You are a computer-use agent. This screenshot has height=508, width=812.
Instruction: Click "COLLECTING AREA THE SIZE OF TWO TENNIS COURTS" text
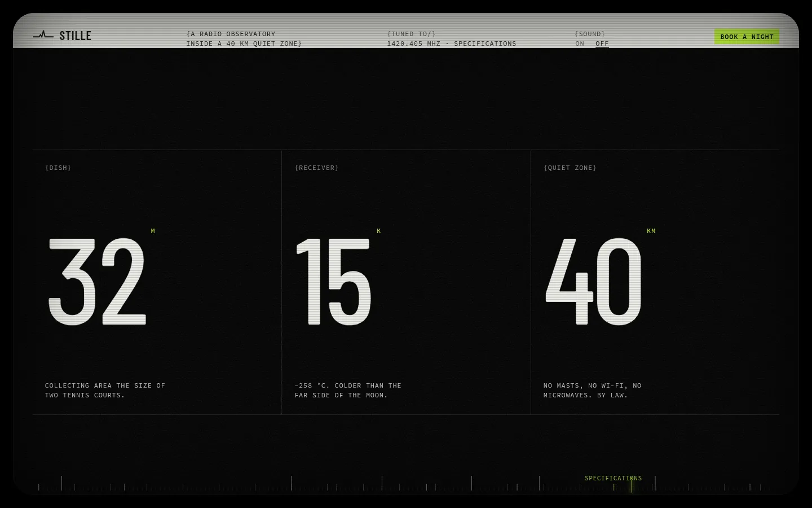point(105,391)
